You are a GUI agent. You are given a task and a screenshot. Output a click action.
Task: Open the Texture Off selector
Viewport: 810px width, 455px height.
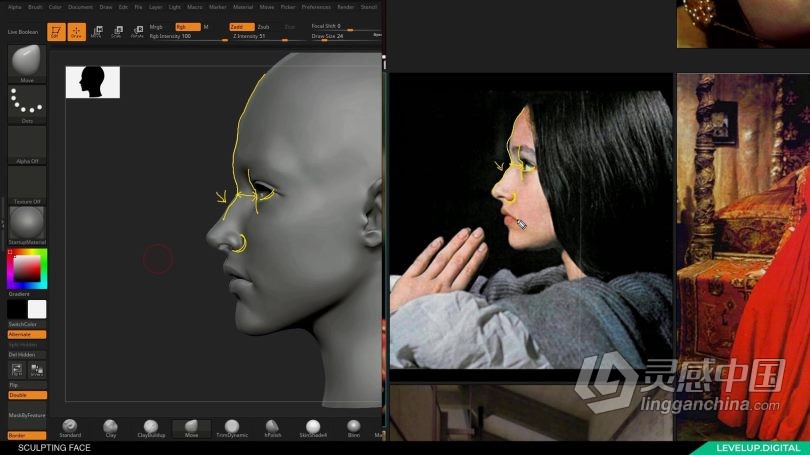click(x=27, y=185)
